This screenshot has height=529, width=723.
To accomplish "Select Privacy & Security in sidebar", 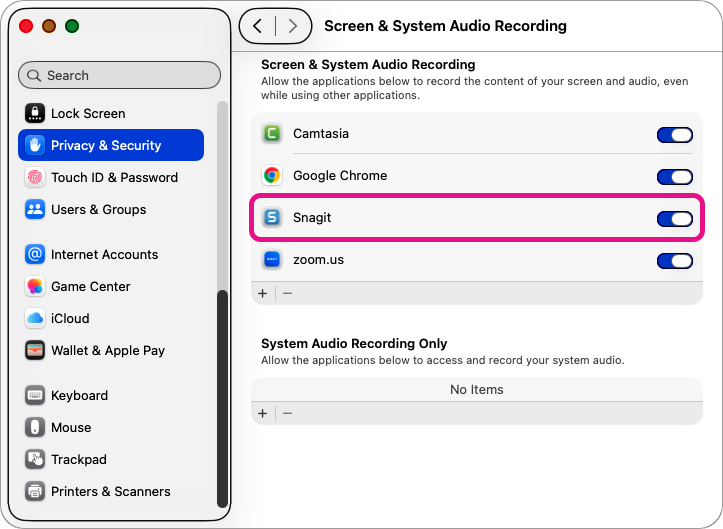I will pos(111,145).
